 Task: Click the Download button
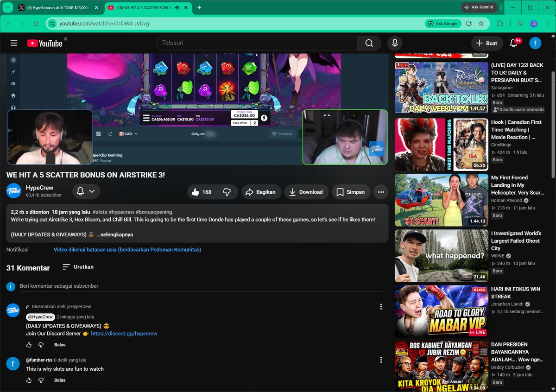coord(306,192)
